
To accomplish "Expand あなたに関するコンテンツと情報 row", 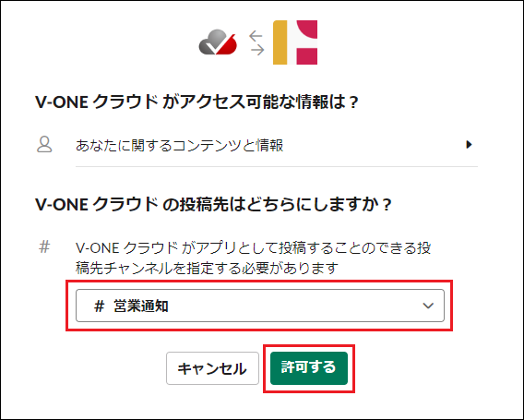I will pos(277,145).
